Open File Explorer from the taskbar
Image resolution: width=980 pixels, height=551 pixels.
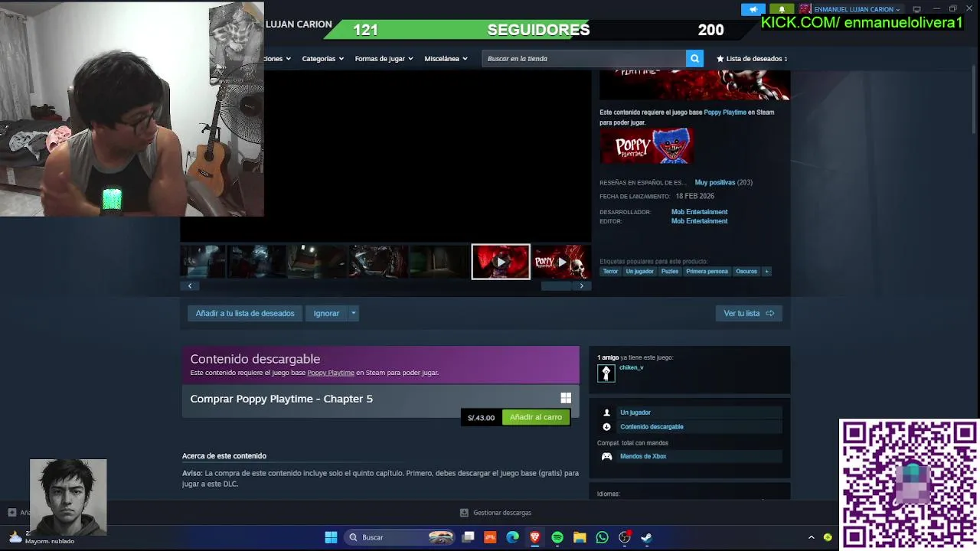pyautogui.click(x=580, y=537)
